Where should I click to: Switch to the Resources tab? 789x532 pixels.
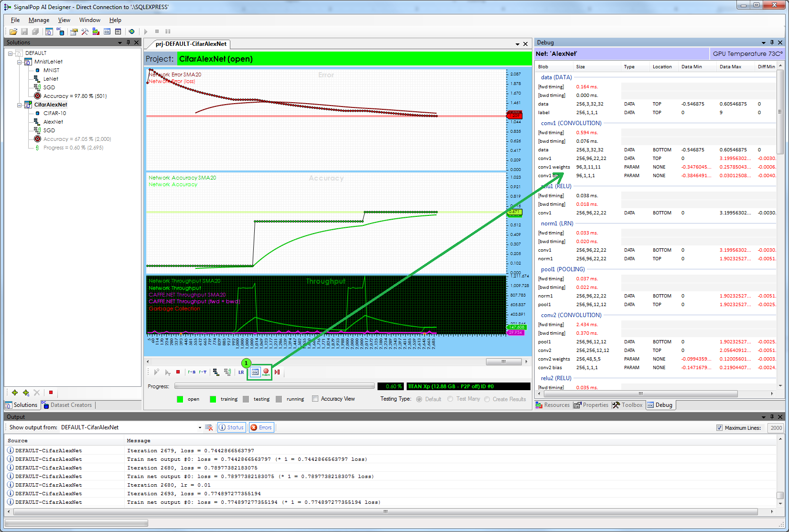point(553,405)
